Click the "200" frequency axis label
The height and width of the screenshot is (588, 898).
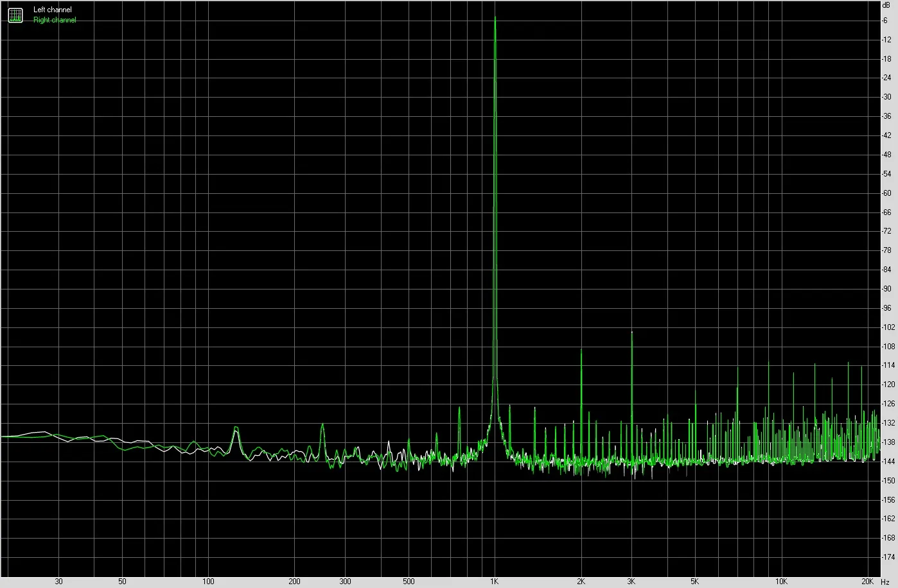pyautogui.click(x=294, y=582)
